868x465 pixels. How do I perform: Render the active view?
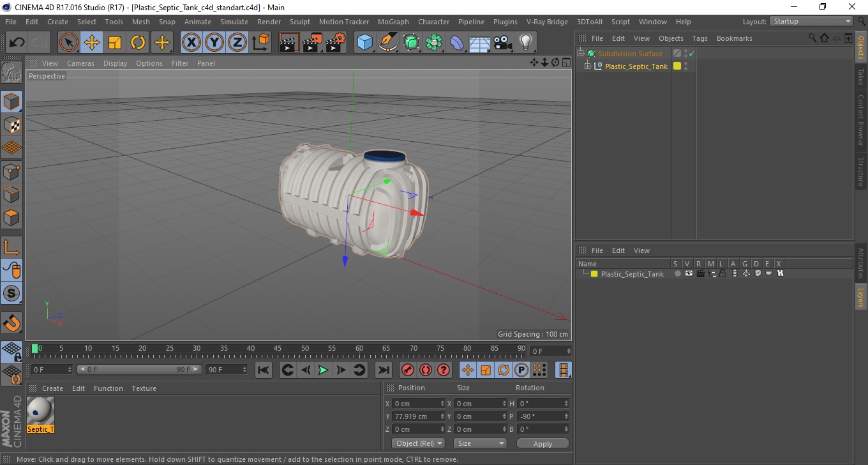(289, 43)
